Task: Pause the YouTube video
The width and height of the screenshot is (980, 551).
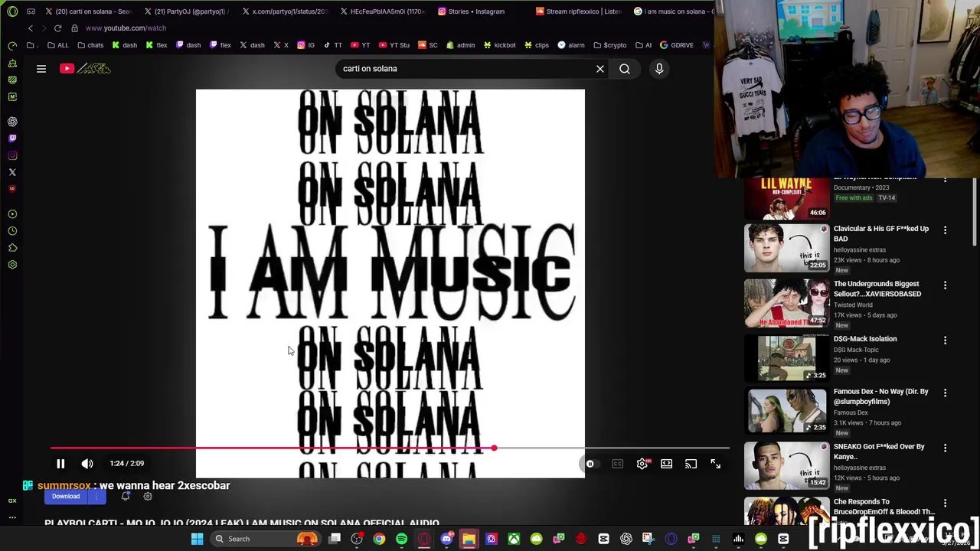Action: click(x=60, y=463)
